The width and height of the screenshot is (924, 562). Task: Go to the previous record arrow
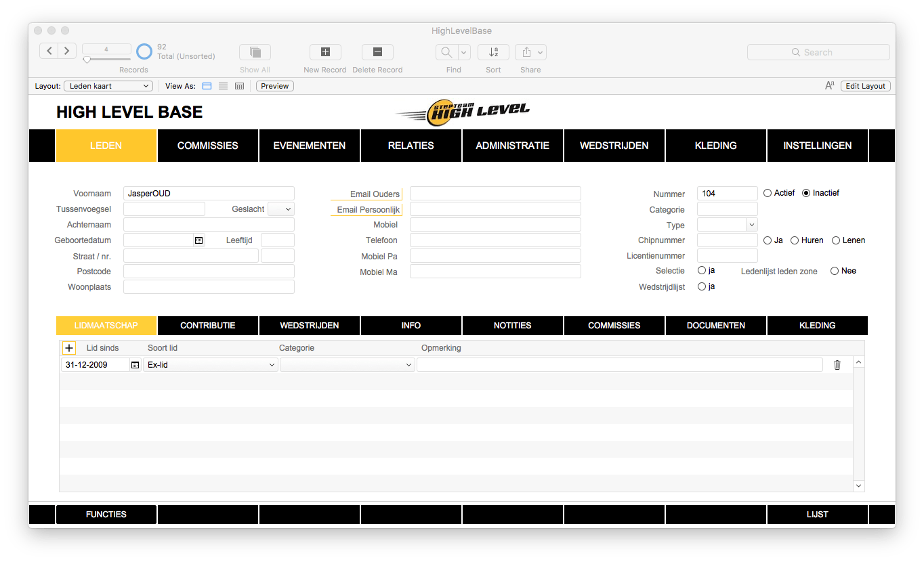(x=49, y=51)
